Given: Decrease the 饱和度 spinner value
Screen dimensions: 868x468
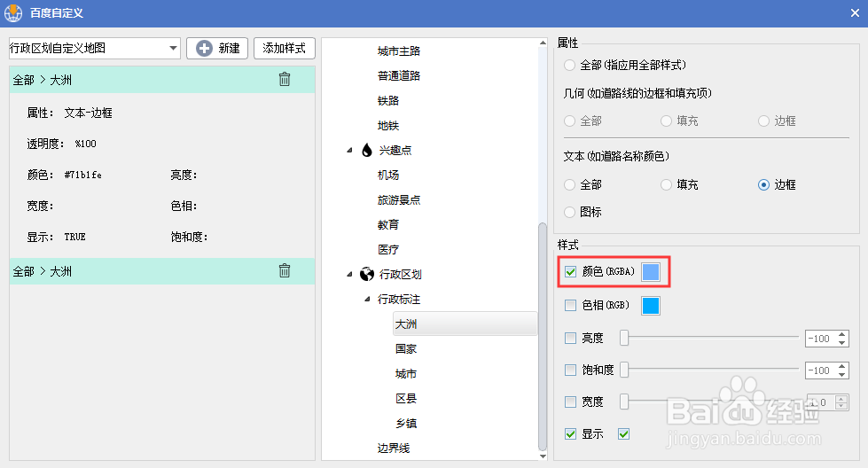Looking at the screenshot, I should click(x=842, y=375).
